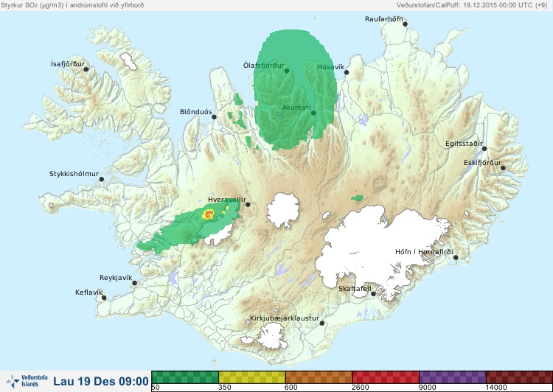Click the Keflavík city marker dot
This screenshot has height=392, width=553.
(x=104, y=298)
